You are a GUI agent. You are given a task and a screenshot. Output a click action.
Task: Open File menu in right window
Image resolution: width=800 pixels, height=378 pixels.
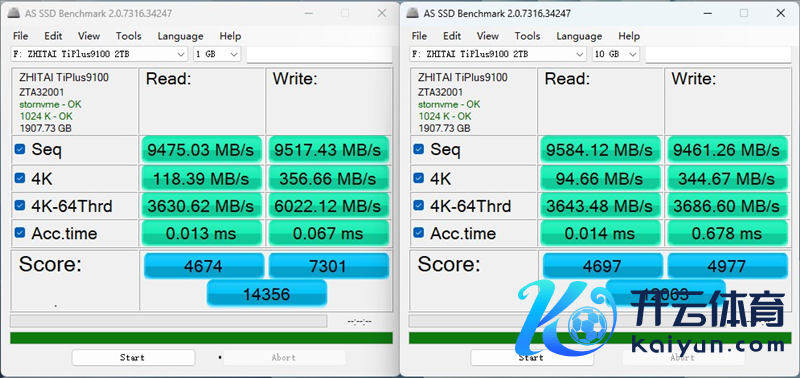coord(419,36)
